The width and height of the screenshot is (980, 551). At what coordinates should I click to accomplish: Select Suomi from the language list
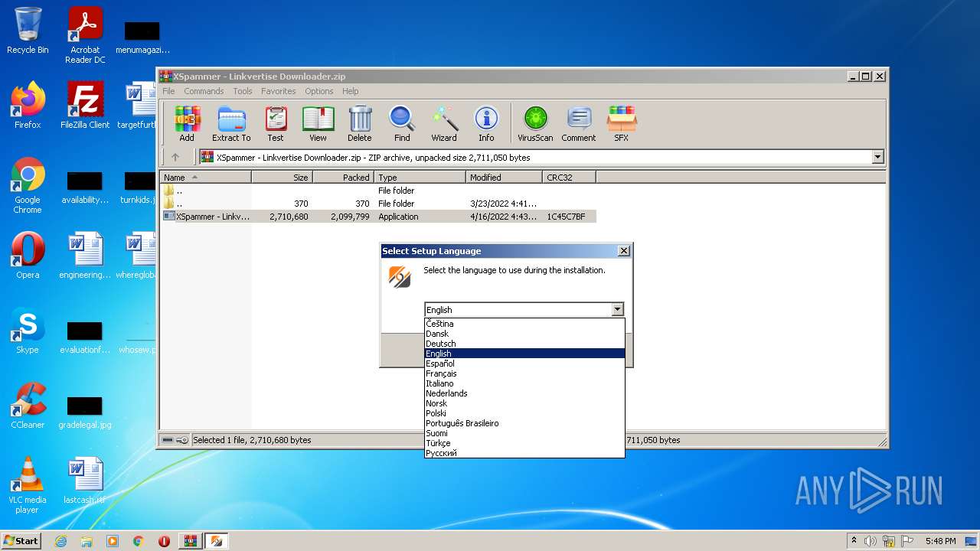click(524, 433)
